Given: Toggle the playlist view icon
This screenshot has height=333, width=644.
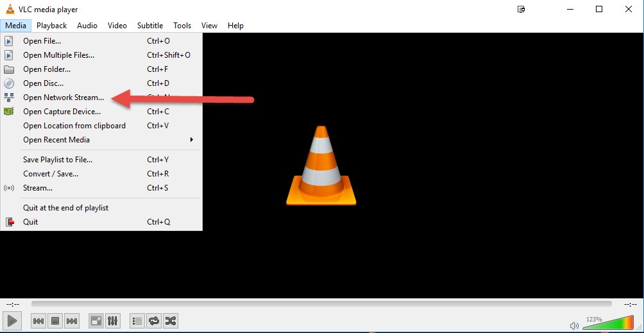Looking at the screenshot, I should tap(137, 321).
